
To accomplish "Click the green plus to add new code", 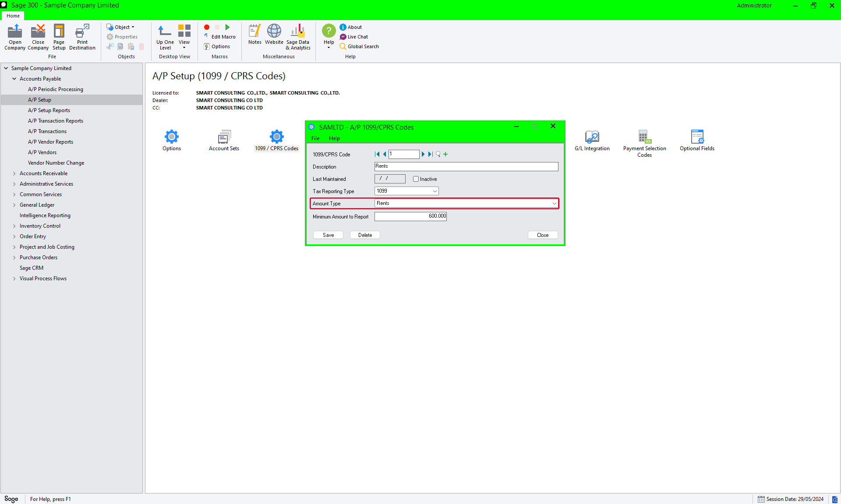I will pos(445,154).
